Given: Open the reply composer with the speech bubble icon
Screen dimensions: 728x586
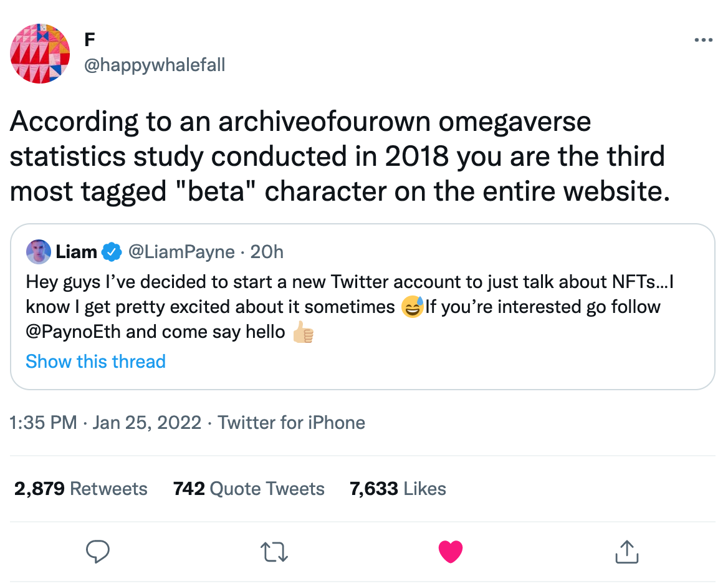Looking at the screenshot, I should [x=98, y=551].
